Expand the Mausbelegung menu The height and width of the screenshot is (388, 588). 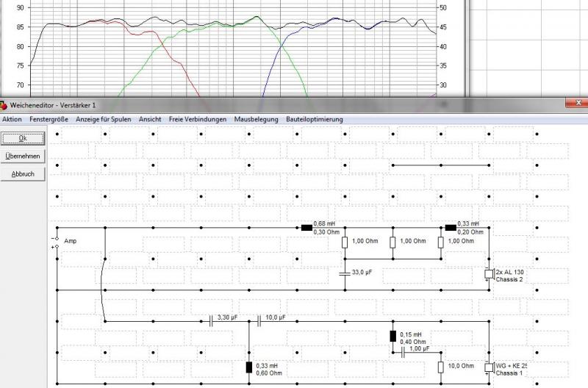click(256, 119)
